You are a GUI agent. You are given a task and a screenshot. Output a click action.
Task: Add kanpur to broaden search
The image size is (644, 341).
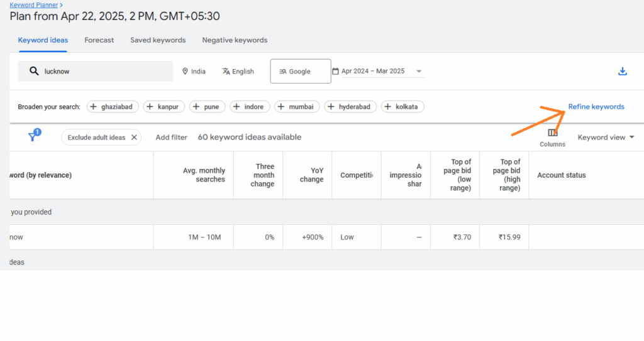click(x=164, y=107)
